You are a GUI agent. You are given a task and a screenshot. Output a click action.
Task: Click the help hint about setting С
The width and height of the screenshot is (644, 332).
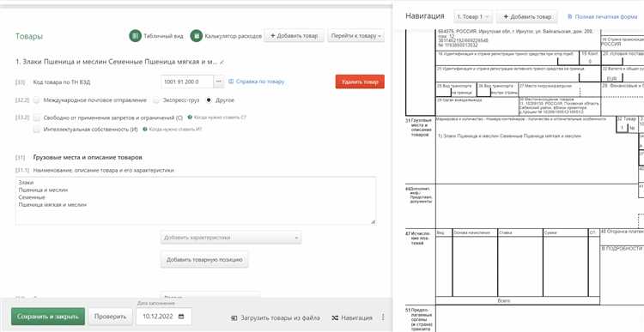pos(217,118)
